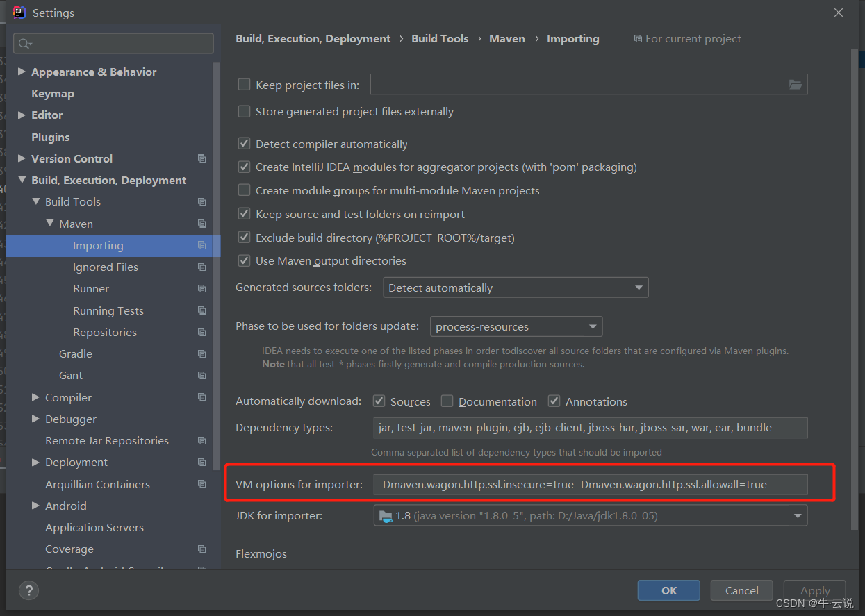
Task: Click the project-level icon beside Remote Jar Repositories
Action: click(201, 441)
